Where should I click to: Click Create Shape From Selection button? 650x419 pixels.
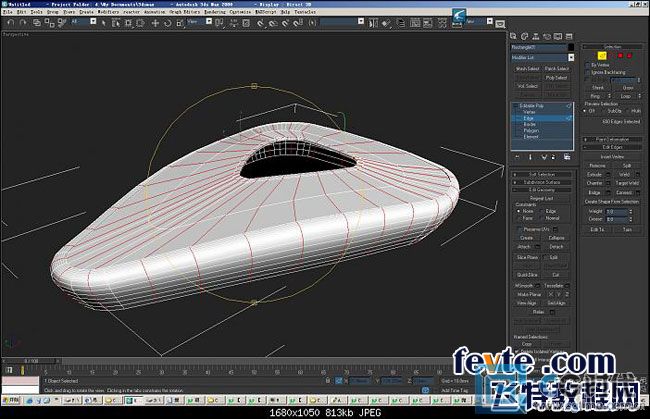click(x=612, y=202)
